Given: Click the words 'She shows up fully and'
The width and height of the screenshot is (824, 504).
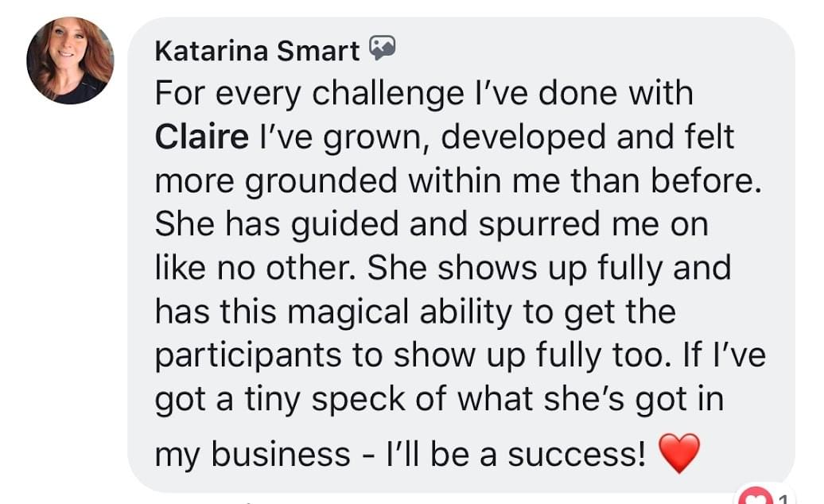Looking at the screenshot, I should [x=549, y=268].
